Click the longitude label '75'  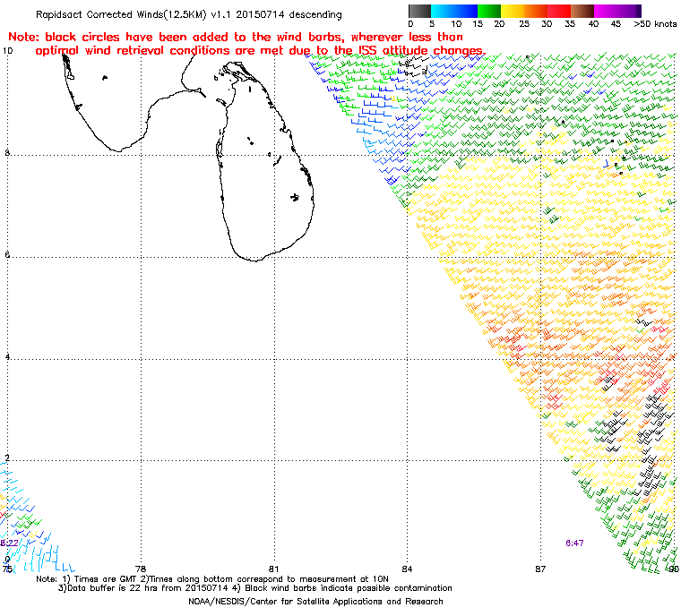(7, 569)
